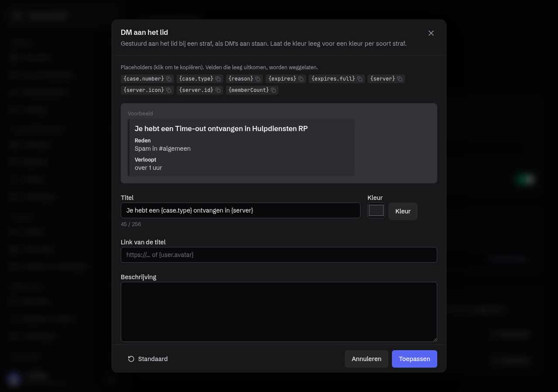Viewport: 558px width, 392px height.
Task: Click the 'Voorbeeld' label above the preview
Action: (x=140, y=114)
